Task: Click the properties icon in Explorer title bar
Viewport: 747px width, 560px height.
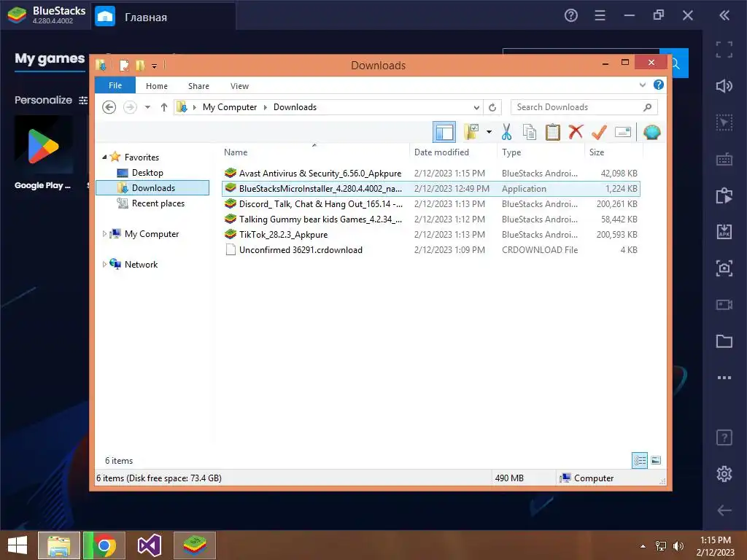Action: tap(124, 65)
